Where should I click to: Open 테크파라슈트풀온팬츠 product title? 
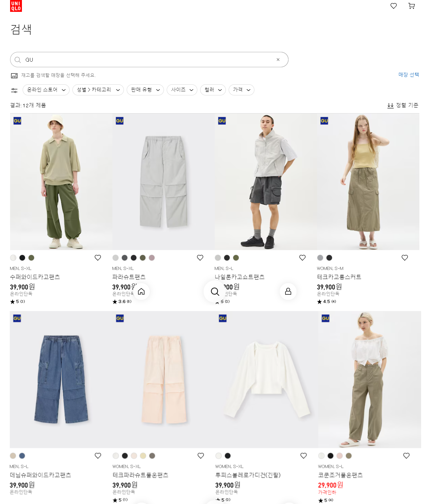140,475
